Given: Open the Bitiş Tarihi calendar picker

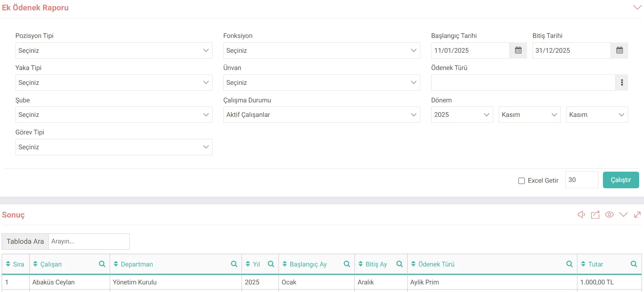Looking at the screenshot, I should pos(619,50).
